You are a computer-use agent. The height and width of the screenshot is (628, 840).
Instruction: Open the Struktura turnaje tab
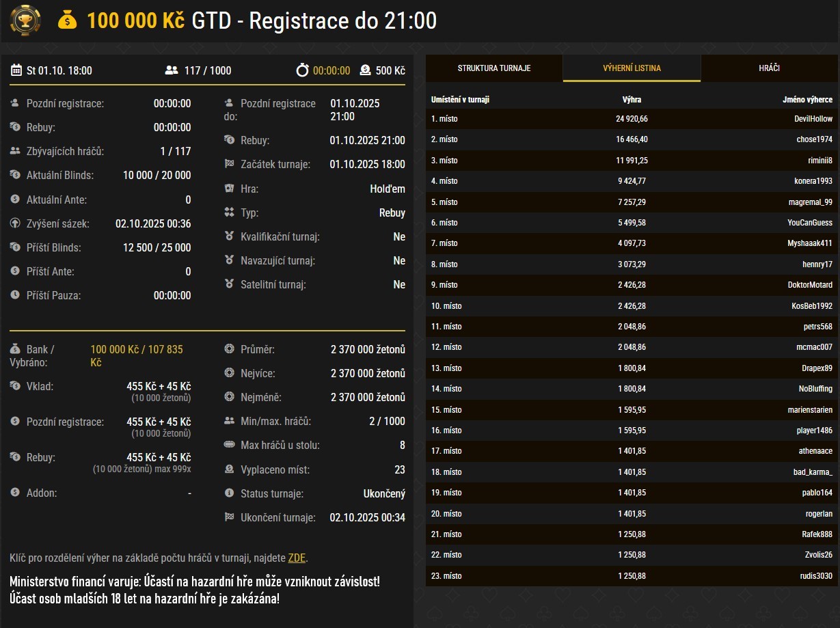click(x=493, y=68)
